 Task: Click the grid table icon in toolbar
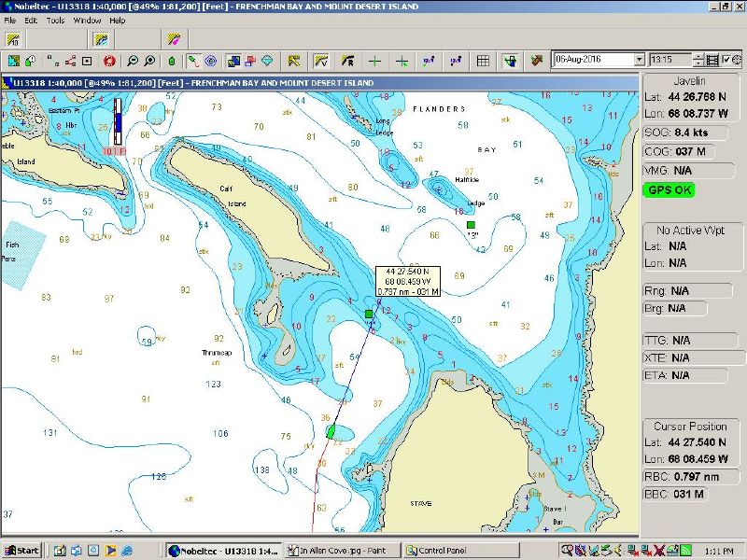pyautogui.click(x=483, y=61)
